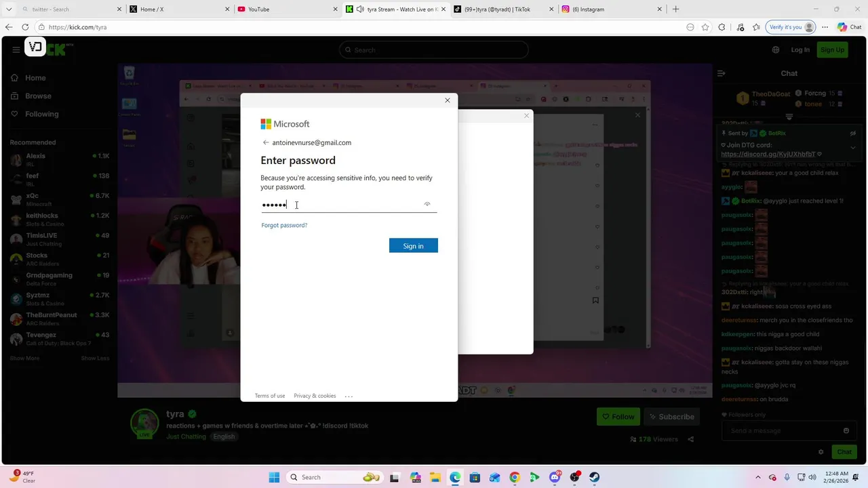Viewport: 868px width, 488px height.
Task: Expand recommended list with Show More
Action: [x=24, y=358]
